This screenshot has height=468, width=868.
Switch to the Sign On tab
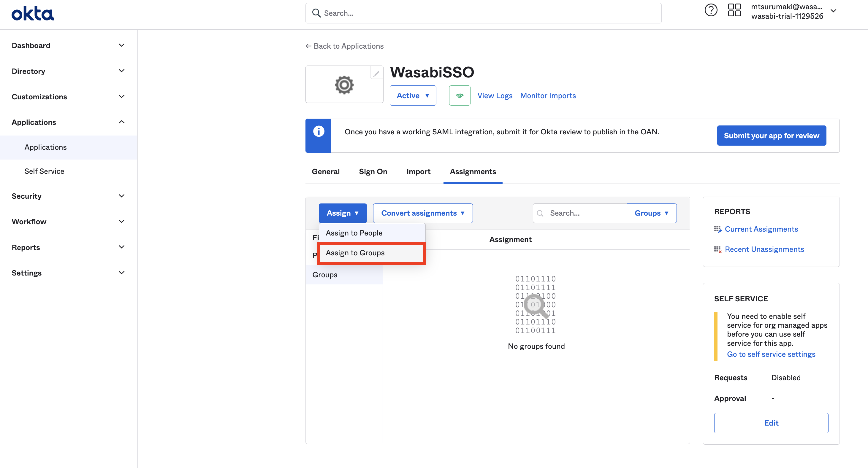[373, 172]
